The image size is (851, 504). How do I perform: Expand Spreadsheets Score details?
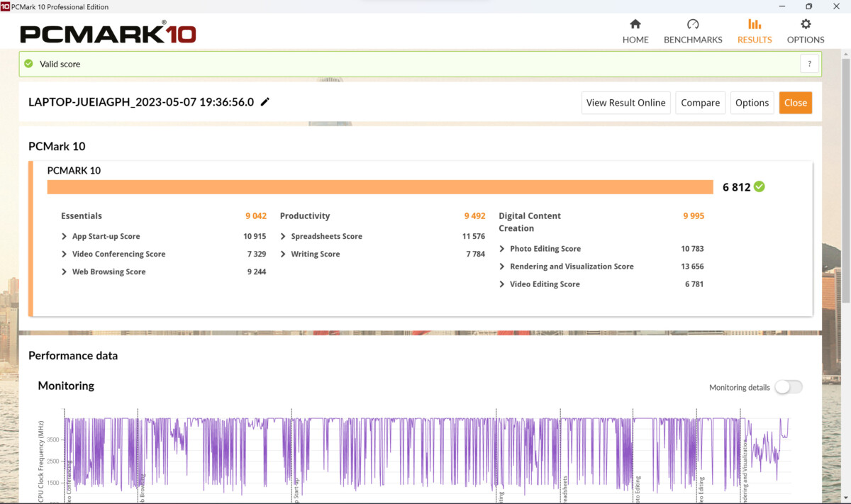pos(284,237)
